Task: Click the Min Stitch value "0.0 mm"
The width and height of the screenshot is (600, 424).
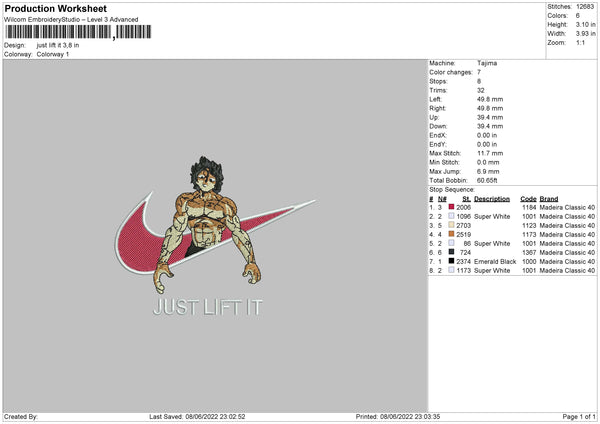Action: [488, 163]
